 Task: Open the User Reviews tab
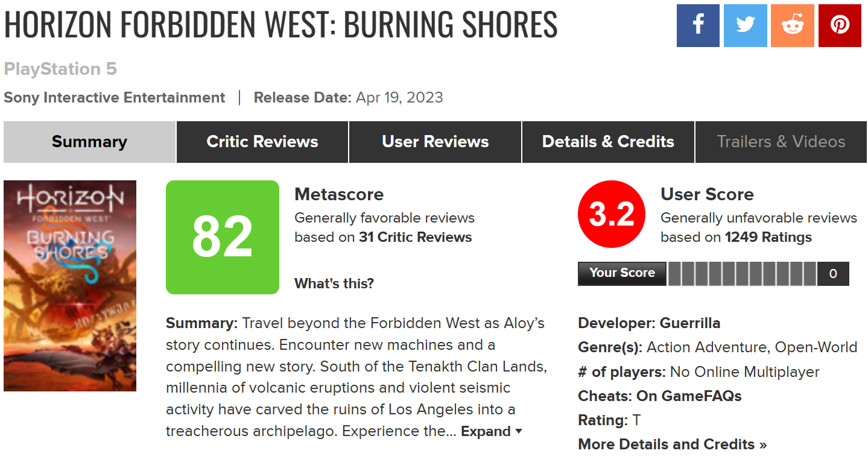coord(436,142)
